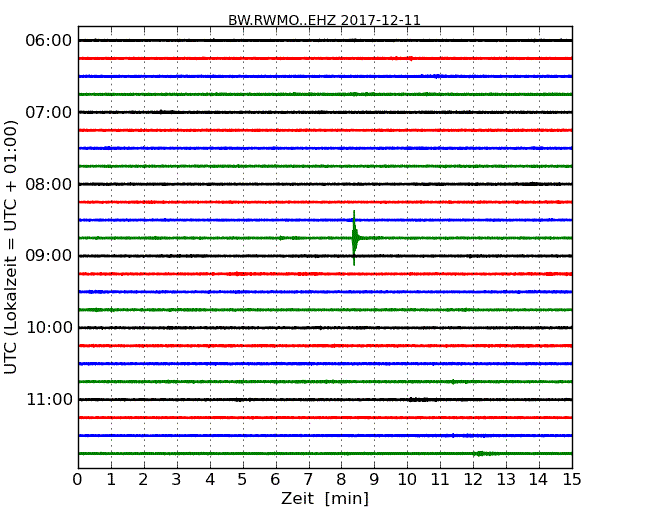Click the 08:00 time label
Image resolution: width=650 pixels, height=520 pixels.
click(49, 184)
